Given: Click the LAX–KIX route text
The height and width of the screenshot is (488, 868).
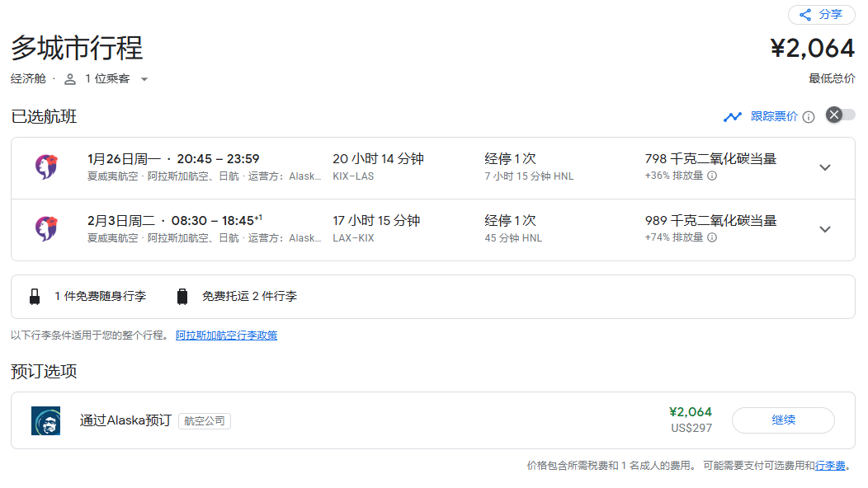Looking at the screenshot, I should [353, 238].
